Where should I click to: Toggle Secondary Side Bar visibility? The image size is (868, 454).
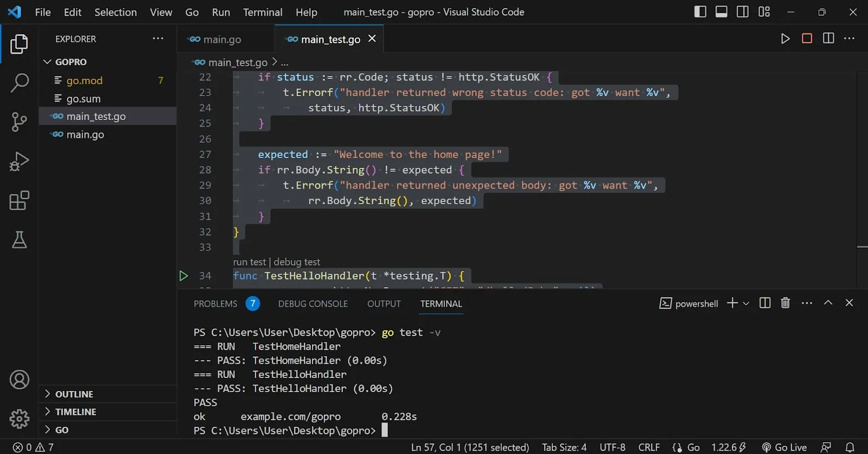tap(743, 11)
